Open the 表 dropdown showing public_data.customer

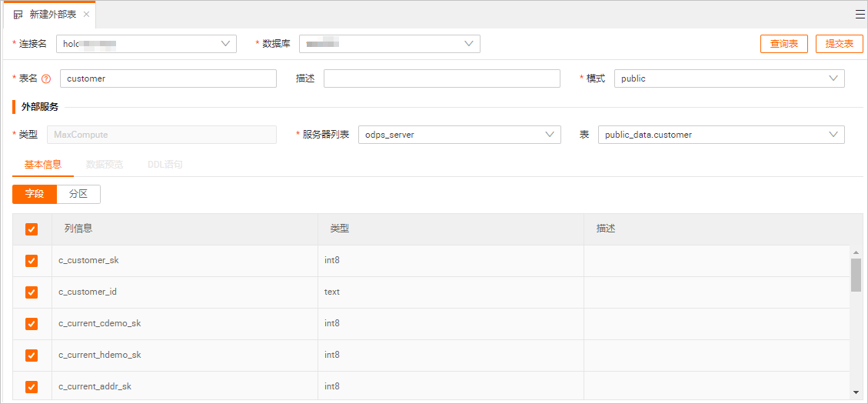(x=721, y=135)
